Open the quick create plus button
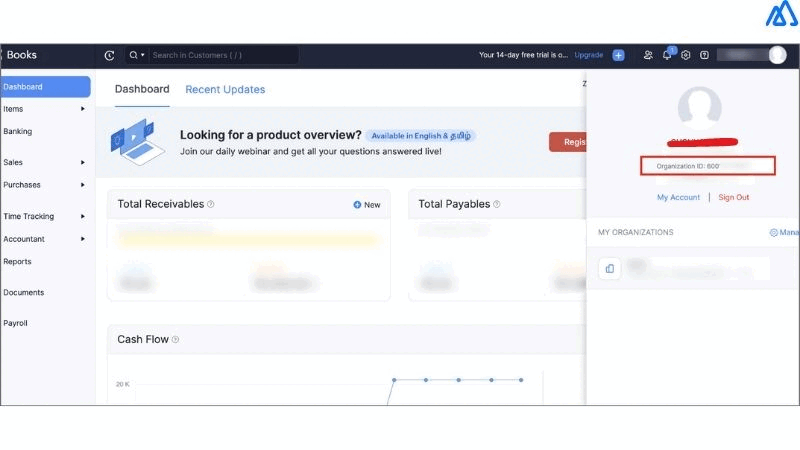Image resolution: width=800 pixels, height=450 pixels. 618,55
